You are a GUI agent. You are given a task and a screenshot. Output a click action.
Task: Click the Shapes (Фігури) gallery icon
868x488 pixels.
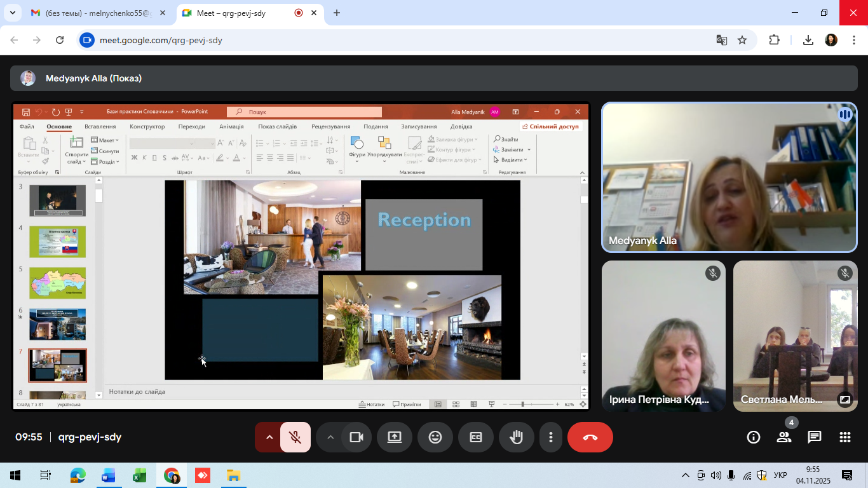(x=356, y=142)
